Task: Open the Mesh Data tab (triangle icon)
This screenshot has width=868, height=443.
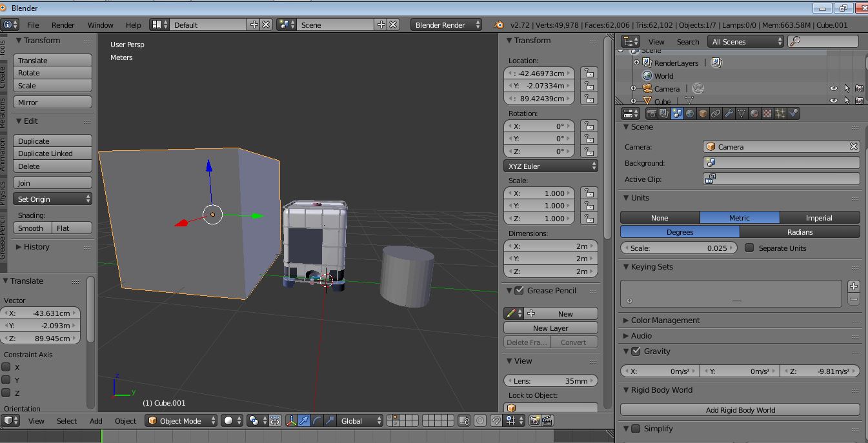Action: (x=742, y=113)
